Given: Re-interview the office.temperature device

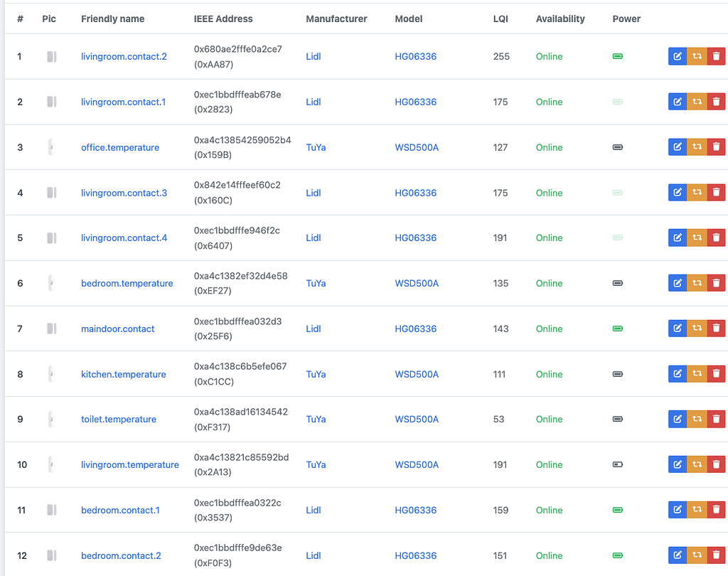Looking at the screenshot, I should point(697,146).
